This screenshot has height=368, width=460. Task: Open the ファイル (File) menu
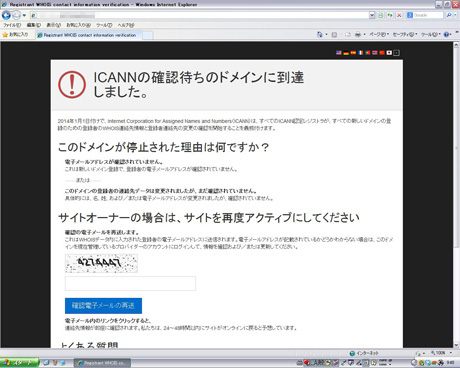(x=12, y=25)
